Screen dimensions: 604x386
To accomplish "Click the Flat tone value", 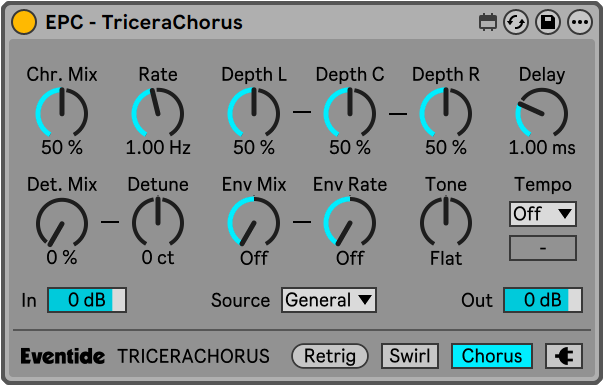I will click(446, 258).
